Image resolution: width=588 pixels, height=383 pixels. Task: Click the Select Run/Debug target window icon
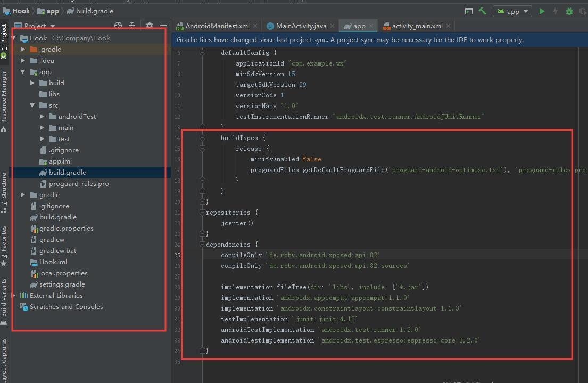tap(469, 11)
